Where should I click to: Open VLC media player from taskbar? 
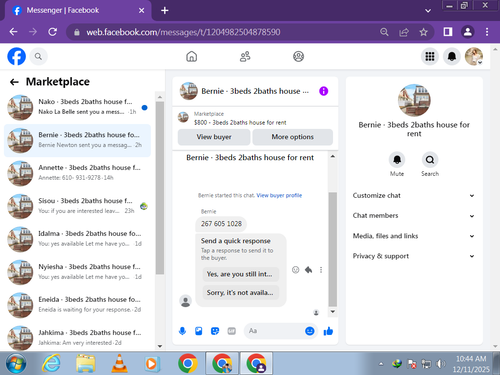click(119, 363)
